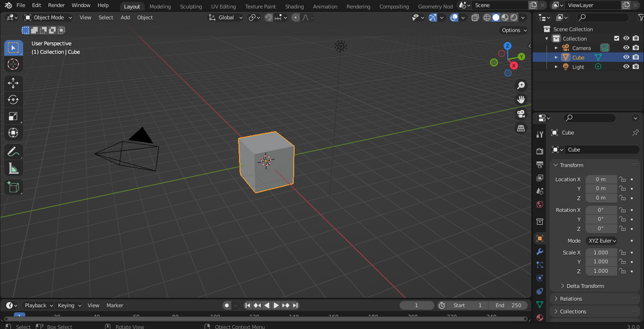This screenshot has width=644, height=329.
Task: Click the current frame field
Action: pyautogui.click(x=417, y=305)
